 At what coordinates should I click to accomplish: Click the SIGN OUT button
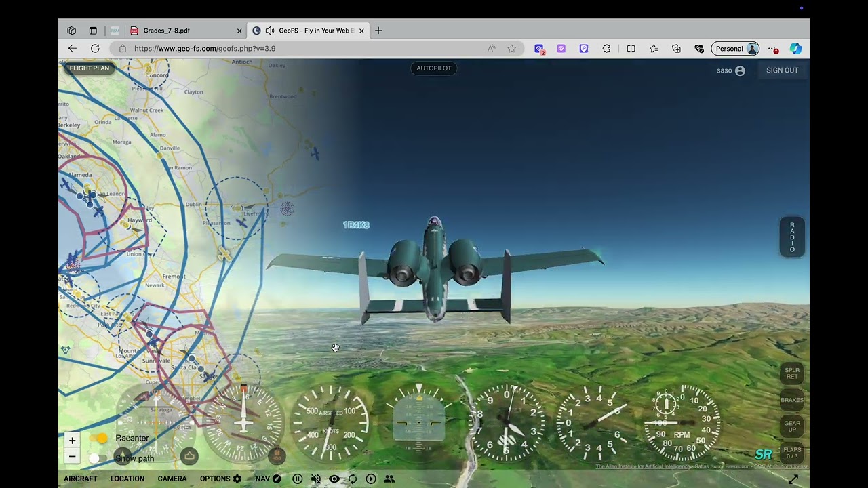(783, 70)
